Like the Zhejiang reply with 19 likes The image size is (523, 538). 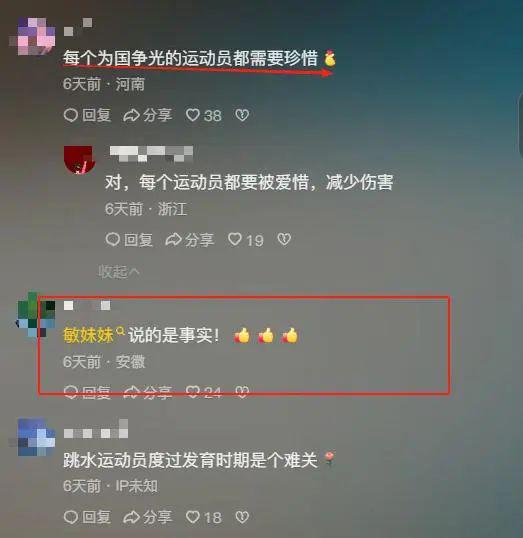246,239
